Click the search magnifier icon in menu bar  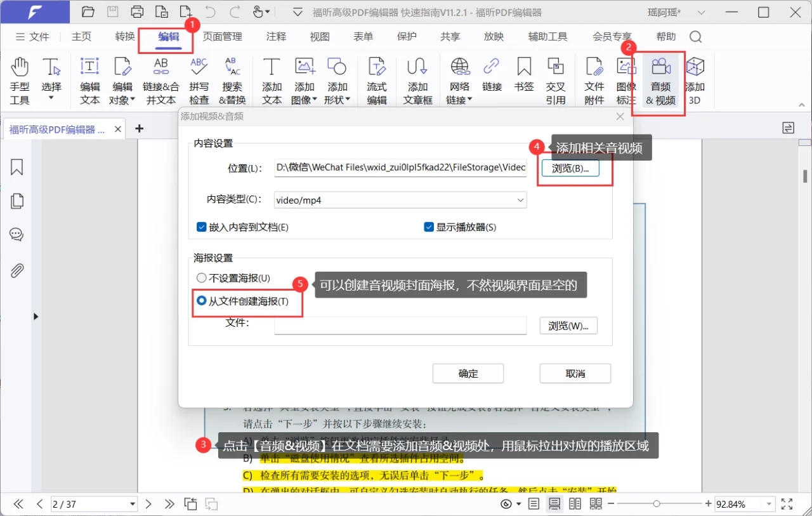point(696,37)
